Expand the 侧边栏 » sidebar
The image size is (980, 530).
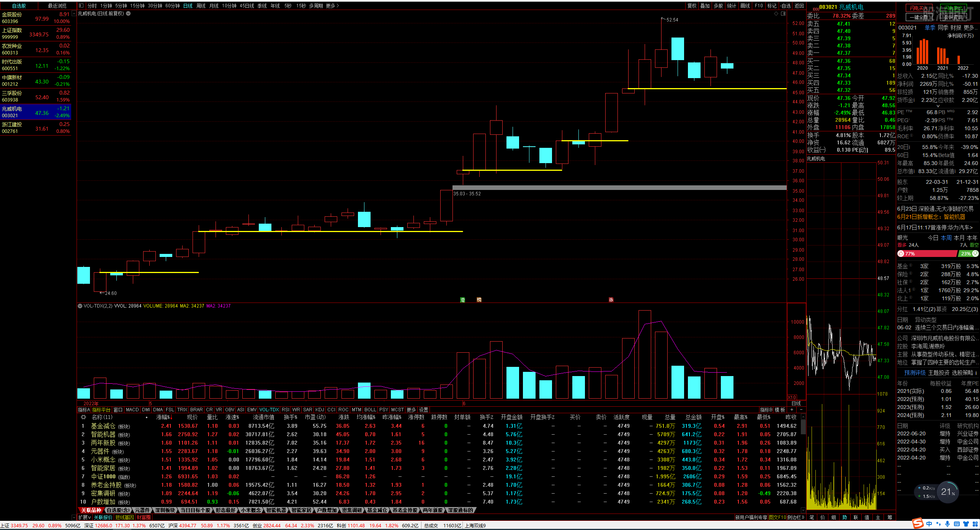tap(796, 517)
